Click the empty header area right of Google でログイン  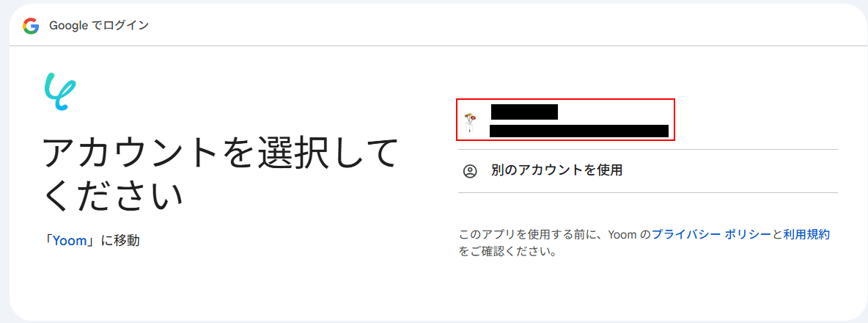499,26
